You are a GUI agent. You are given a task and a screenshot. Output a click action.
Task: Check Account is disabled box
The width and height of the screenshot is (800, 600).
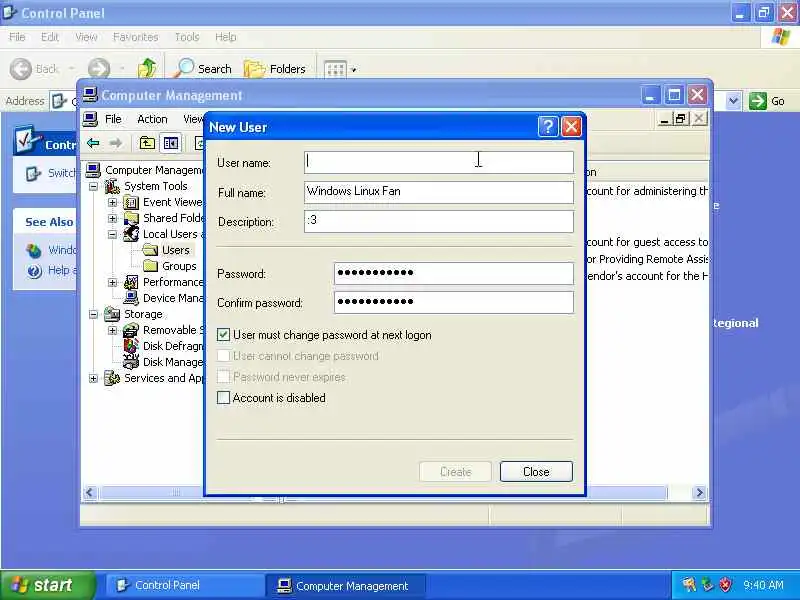tap(223, 397)
